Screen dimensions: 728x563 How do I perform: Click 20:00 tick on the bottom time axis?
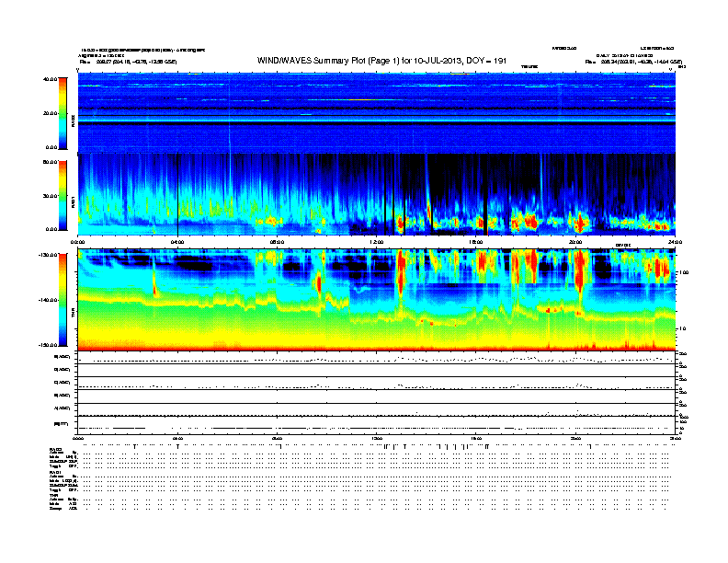575,438
